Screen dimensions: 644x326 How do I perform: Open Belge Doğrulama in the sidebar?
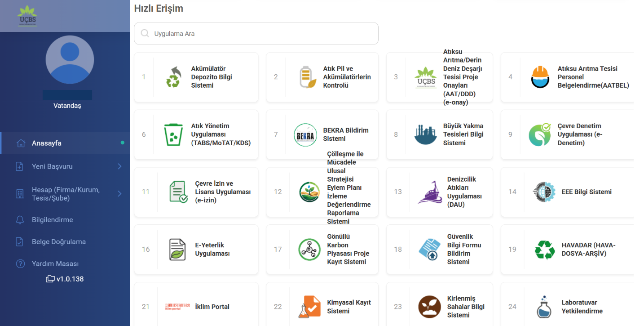(x=58, y=242)
